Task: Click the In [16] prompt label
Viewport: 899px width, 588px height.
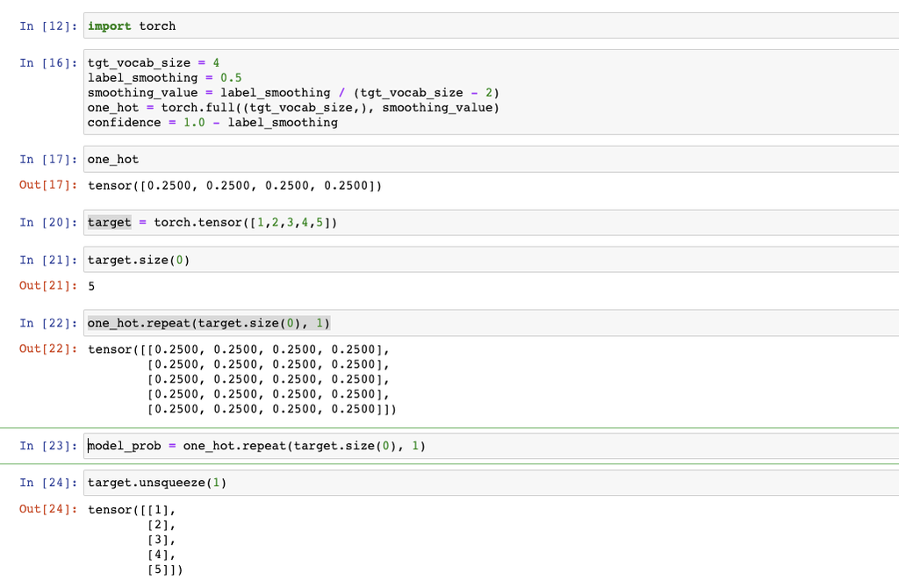Action: click(x=48, y=63)
